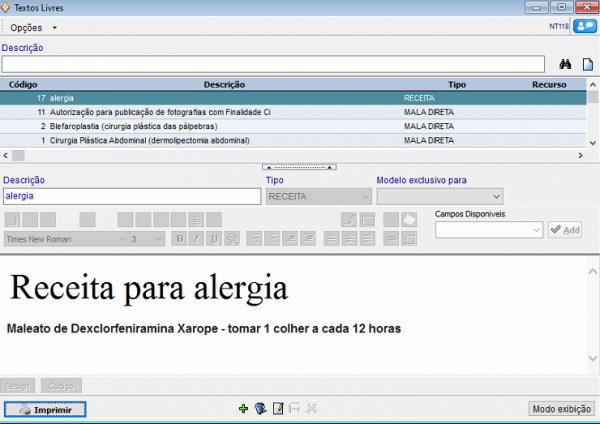Open the blue user chat icon
The image size is (600, 424).
point(584,27)
